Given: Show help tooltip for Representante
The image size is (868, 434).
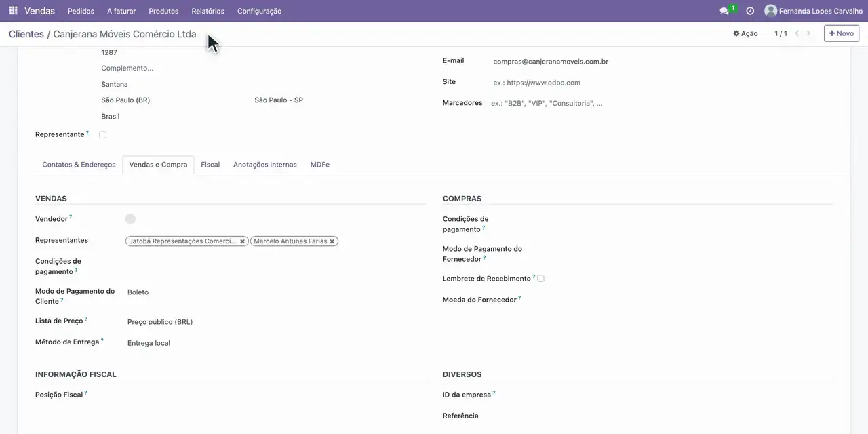Looking at the screenshot, I should pyautogui.click(x=87, y=133).
